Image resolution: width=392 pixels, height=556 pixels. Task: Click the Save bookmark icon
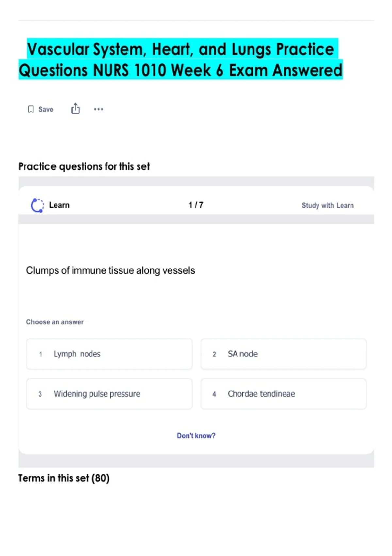pos(31,109)
